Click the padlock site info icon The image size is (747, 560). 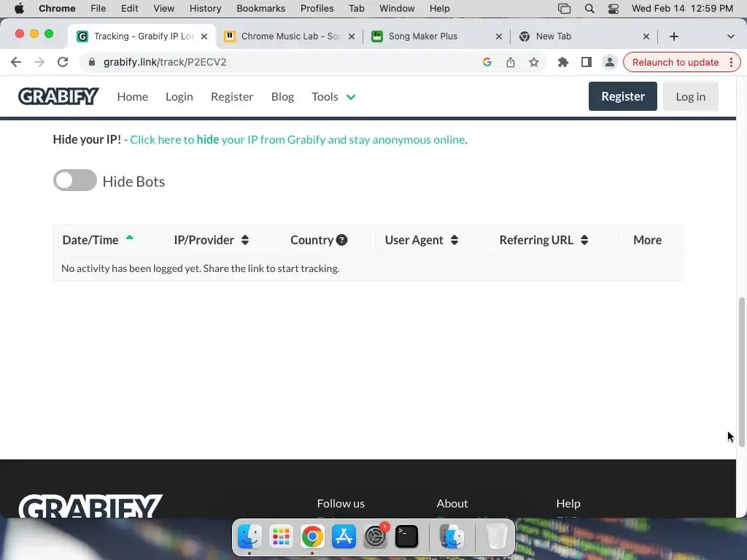(92, 62)
